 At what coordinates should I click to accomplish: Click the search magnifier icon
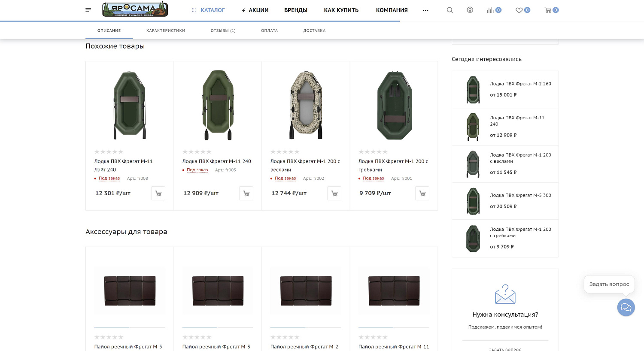click(x=450, y=10)
